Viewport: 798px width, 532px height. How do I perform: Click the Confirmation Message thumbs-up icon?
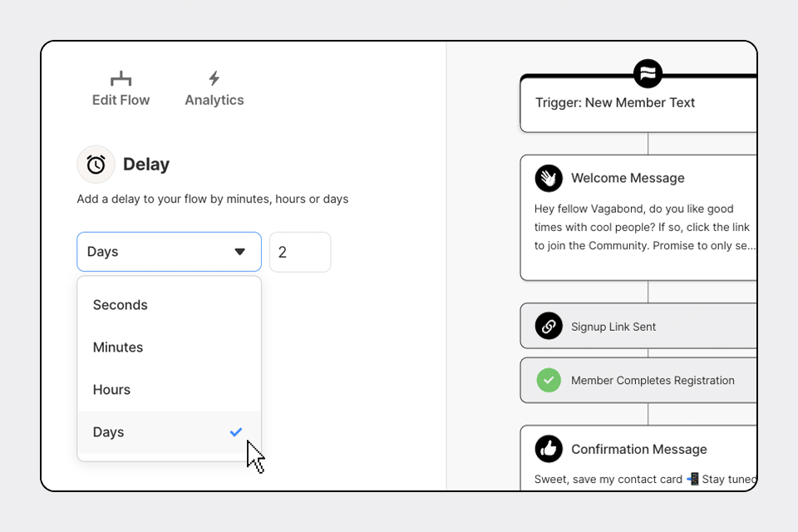click(x=549, y=449)
